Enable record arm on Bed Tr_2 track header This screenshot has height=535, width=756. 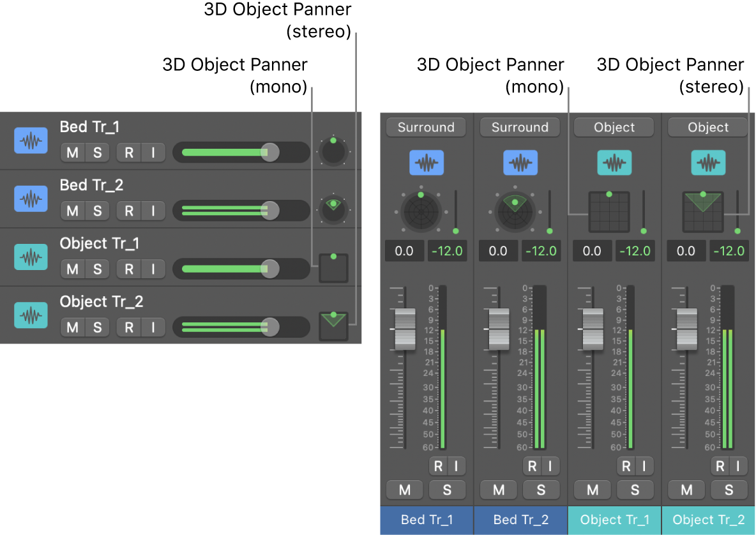pyautogui.click(x=127, y=211)
